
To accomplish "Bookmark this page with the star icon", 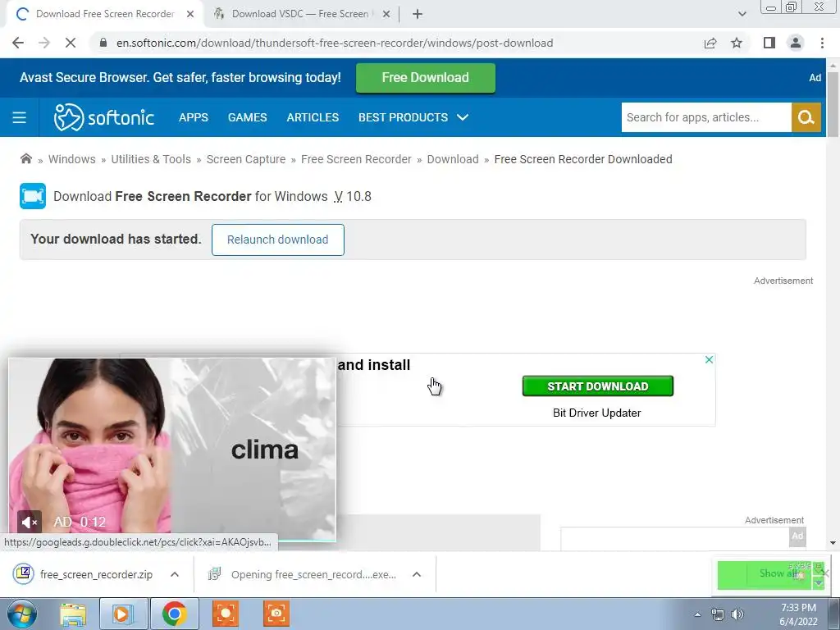I will (737, 43).
